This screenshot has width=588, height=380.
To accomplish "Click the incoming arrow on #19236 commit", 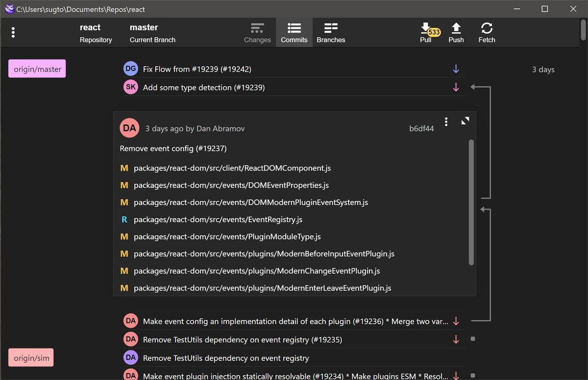I will (x=456, y=321).
